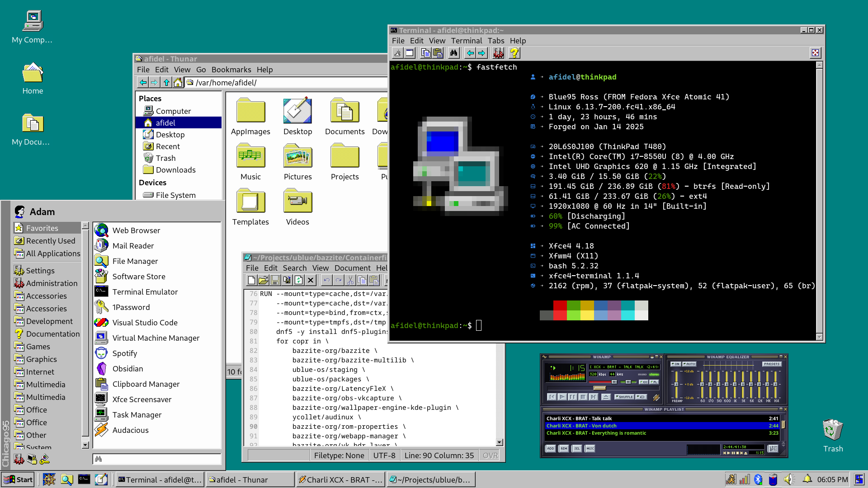
Task: Click the Start button
Action: click(x=18, y=479)
